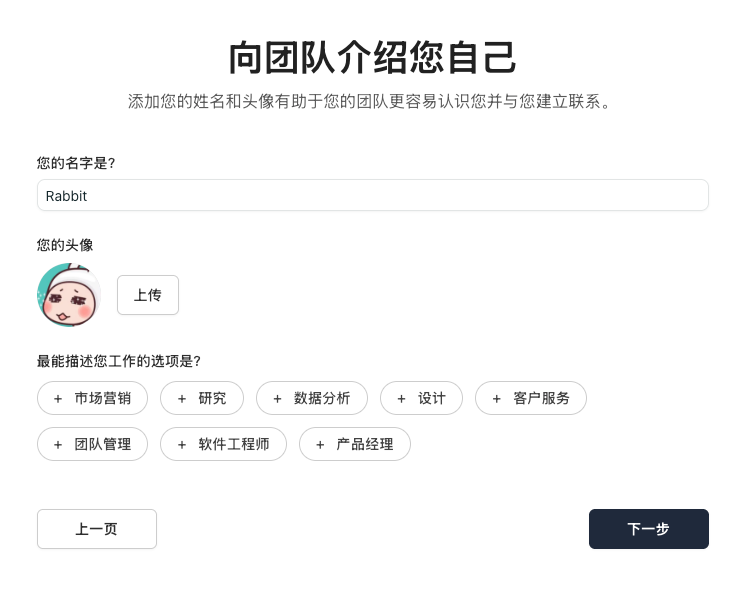Select the 市场营销 job option
Viewport: 738px width, 606px height.
click(x=102, y=398)
